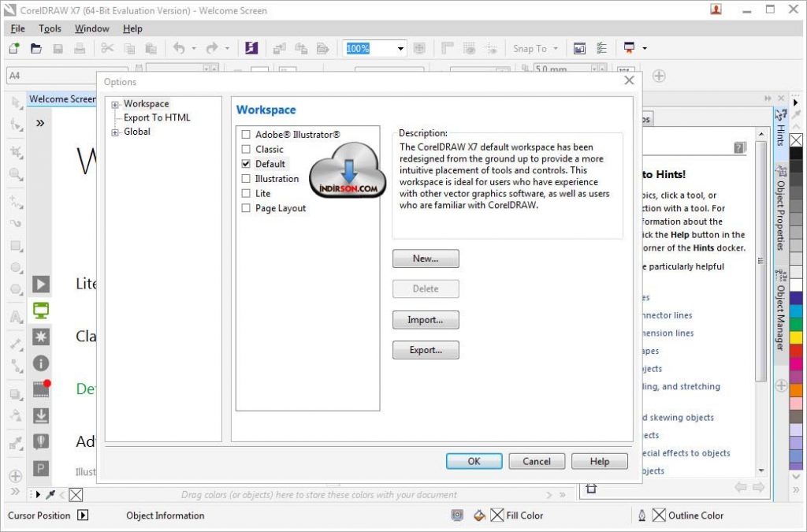Viewport: 807px width, 532px height.
Task: Pick the orange swatch in the color palette
Action: click(796, 389)
